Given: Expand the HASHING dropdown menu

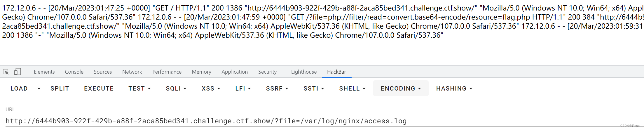Looking at the screenshot, I should tap(454, 89).
